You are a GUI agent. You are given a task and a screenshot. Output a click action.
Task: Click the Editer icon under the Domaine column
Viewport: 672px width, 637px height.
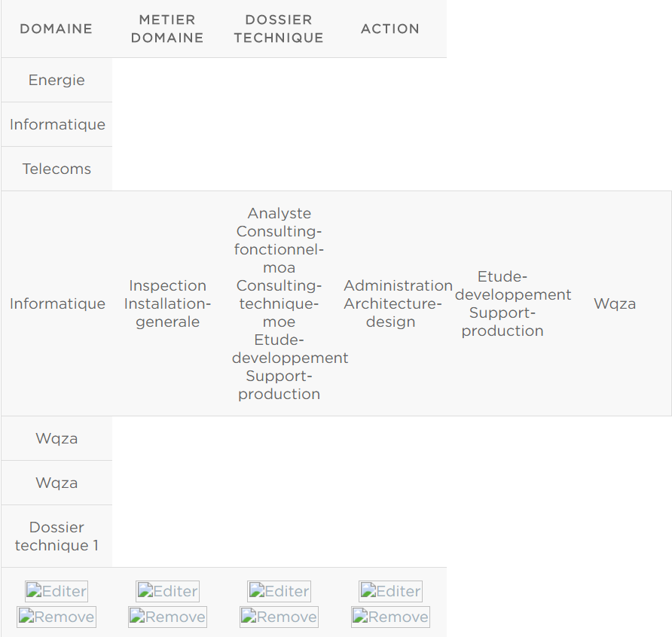57,591
